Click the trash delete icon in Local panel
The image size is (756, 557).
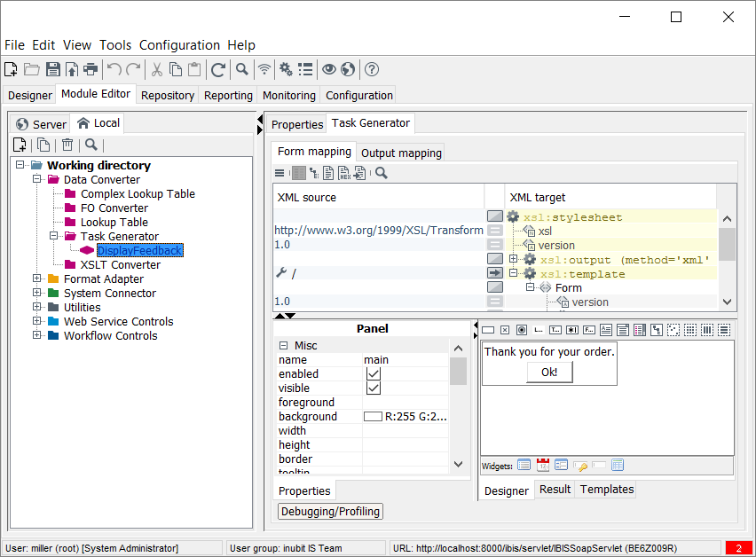point(67,145)
